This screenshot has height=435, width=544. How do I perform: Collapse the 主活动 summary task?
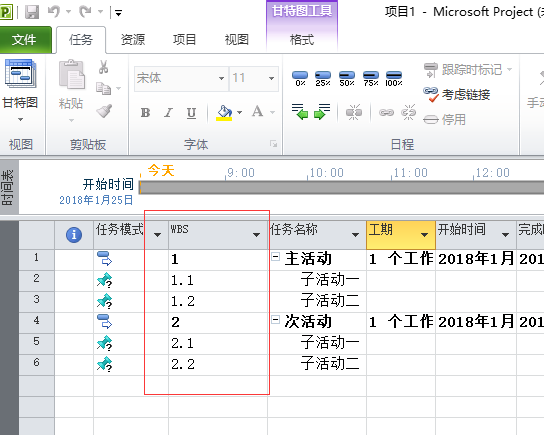(x=275, y=257)
